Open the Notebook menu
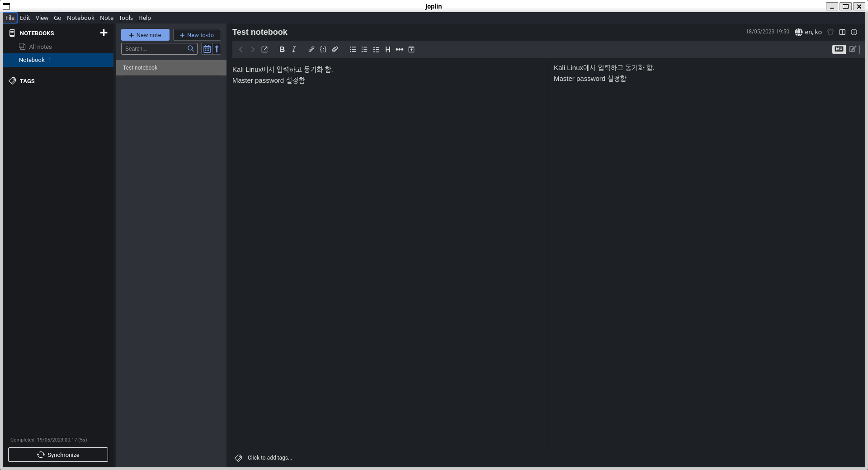The height and width of the screenshot is (470, 868). 80,18
